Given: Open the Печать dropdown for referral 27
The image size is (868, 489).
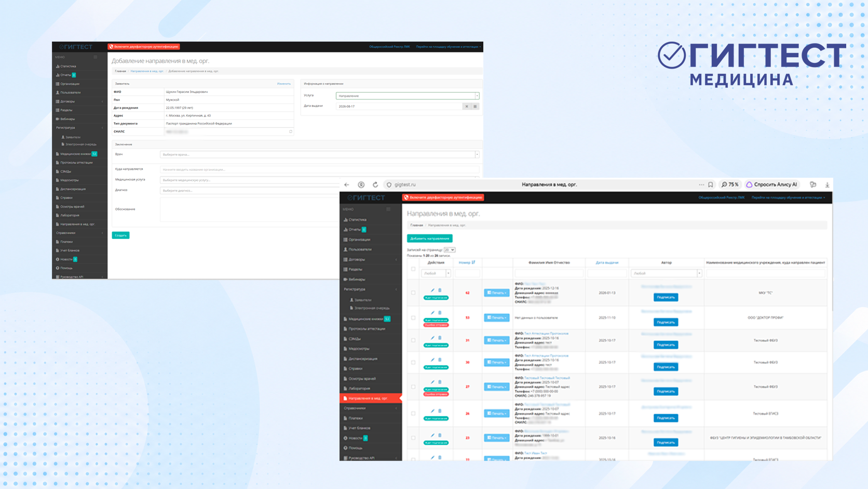Looking at the screenshot, I should click(x=497, y=387).
